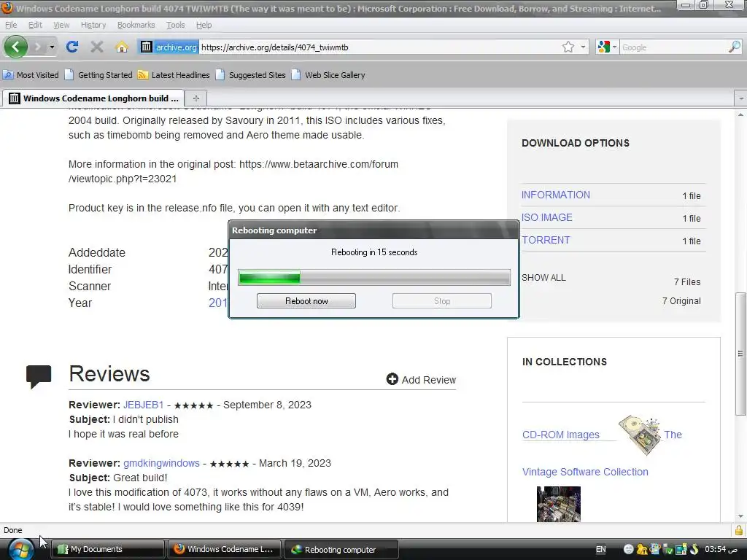Click the Stop button in reboot dialog
747x560 pixels.
coord(441,301)
